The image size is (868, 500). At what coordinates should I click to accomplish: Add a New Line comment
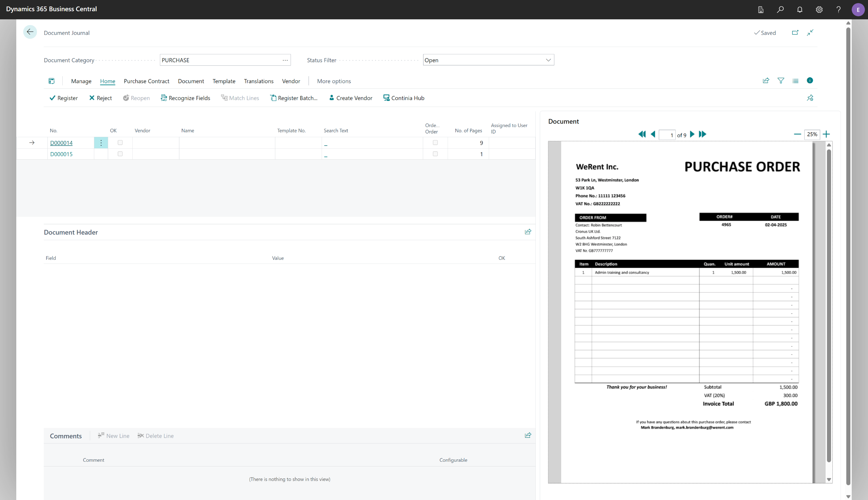(114, 436)
